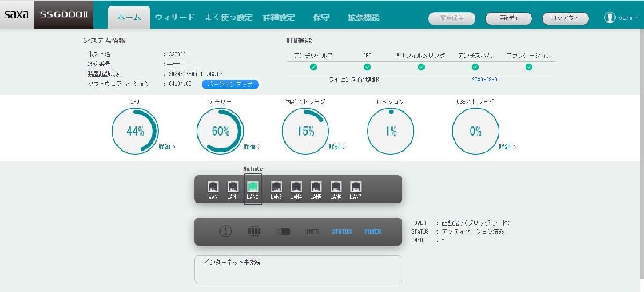Screen dimensions: 644x292
Task: Open the 拡張機能 tab
Action: click(363, 17)
